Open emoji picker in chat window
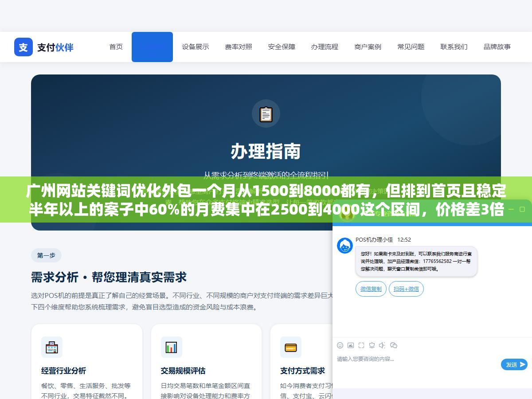 point(340,345)
